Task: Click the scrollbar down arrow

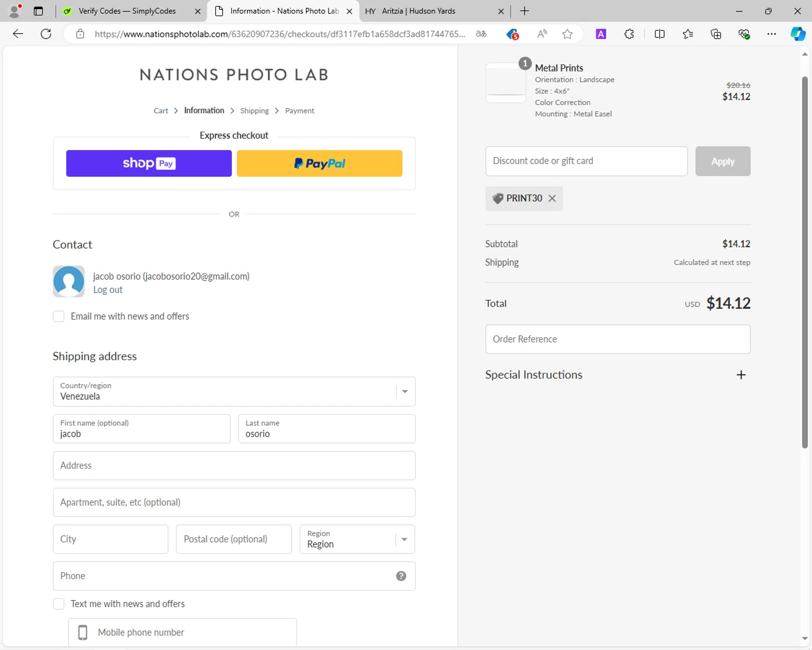Action: [805, 639]
